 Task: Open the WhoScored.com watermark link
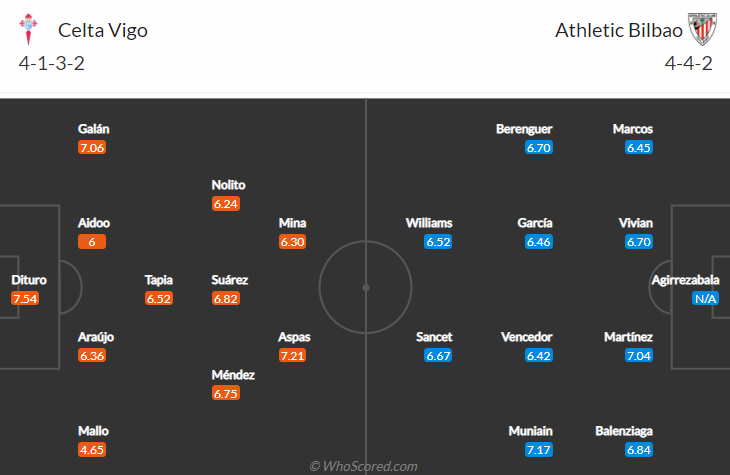pyautogui.click(x=364, y=466)
